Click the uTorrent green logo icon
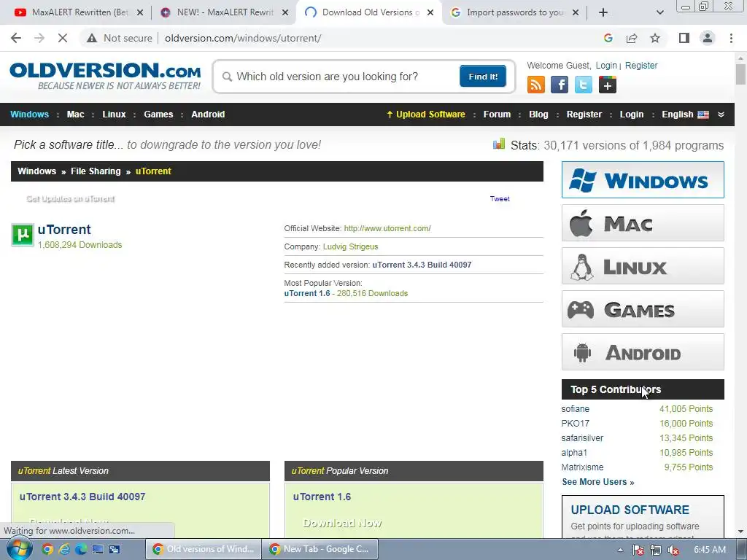The width and height of the screenshot is (747, 560). point(23,234)
